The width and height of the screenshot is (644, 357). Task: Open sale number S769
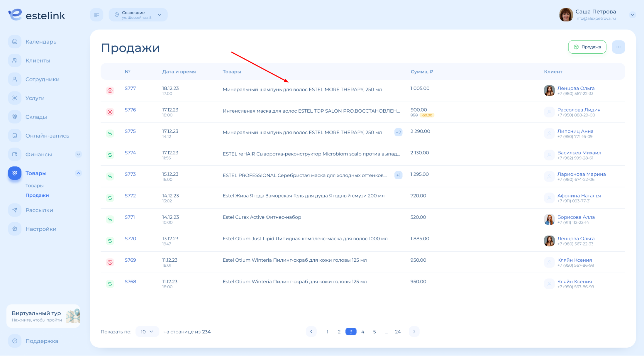pyautogui.click(x=130, y=260)
